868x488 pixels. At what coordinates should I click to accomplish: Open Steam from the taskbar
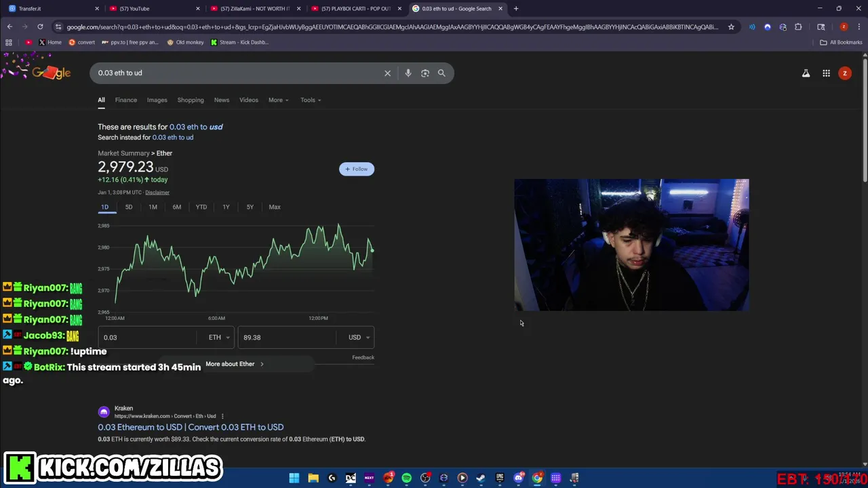tap(481, 478)
